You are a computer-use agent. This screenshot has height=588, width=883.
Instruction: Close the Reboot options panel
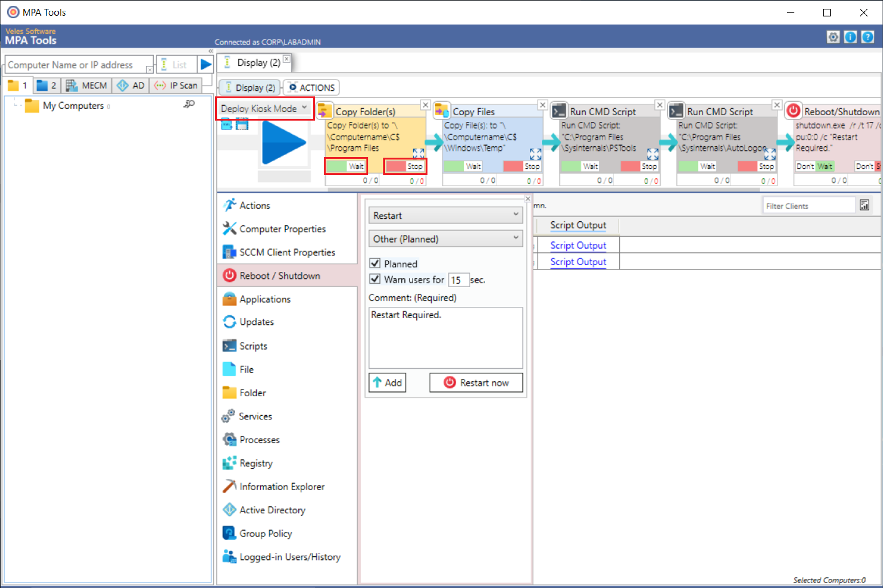coord(528,198)
